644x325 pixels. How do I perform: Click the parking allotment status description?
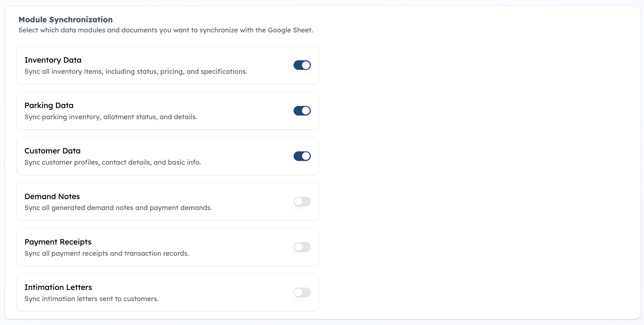(111, 117)
